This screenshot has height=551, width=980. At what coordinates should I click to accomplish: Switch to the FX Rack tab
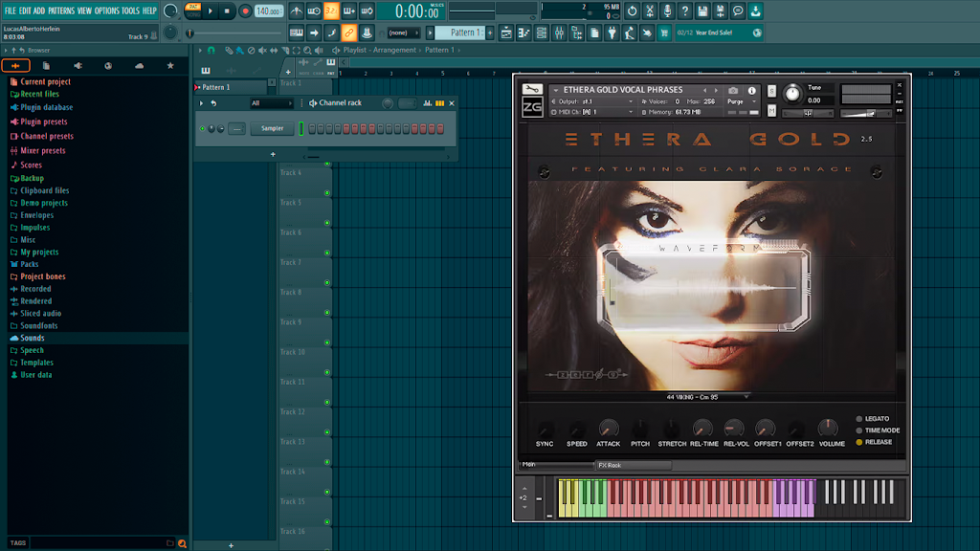(634, 466)
